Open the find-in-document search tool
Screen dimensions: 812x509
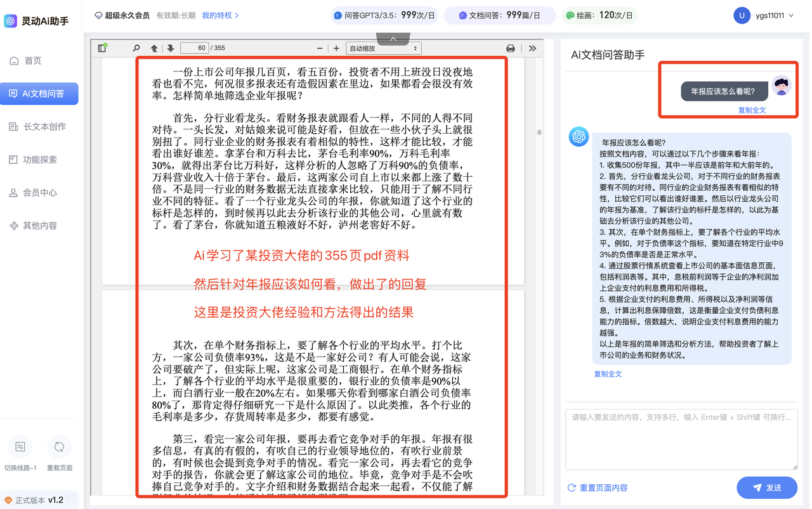(x=136, y=48)
